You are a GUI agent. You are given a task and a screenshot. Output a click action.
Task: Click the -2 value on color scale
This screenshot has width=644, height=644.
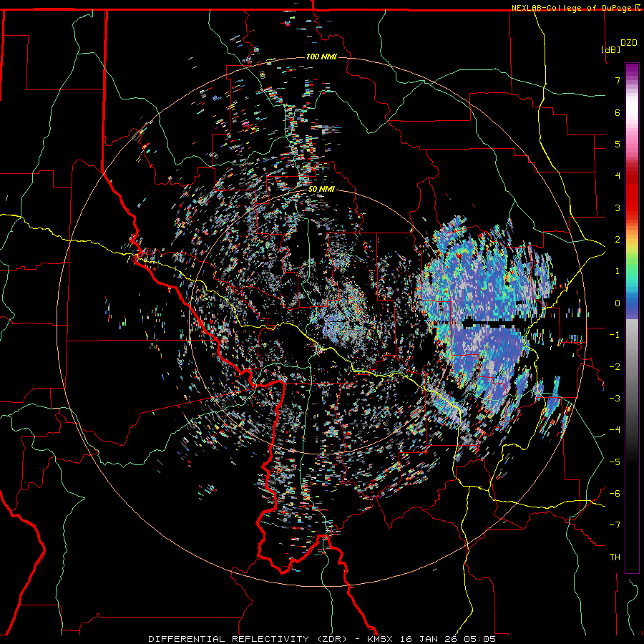point(615,367)
